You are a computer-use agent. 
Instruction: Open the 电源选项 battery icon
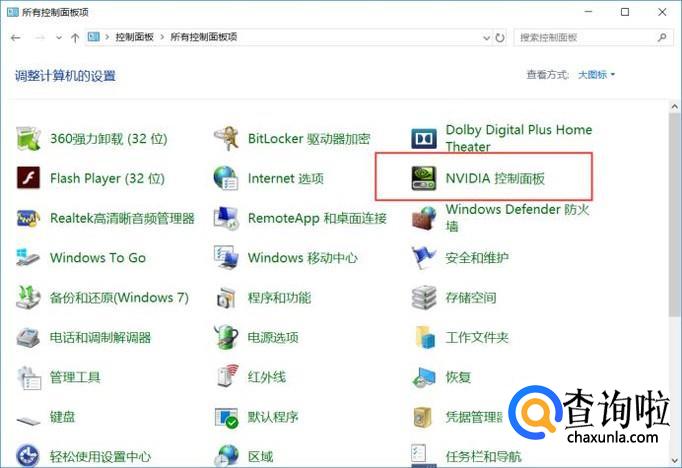tap(226, 337)
